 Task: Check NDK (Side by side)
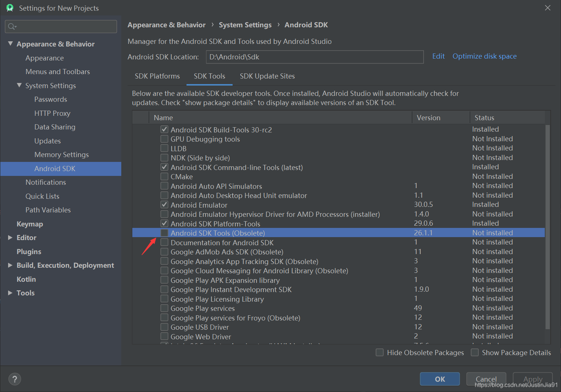[x=164, y=158]
